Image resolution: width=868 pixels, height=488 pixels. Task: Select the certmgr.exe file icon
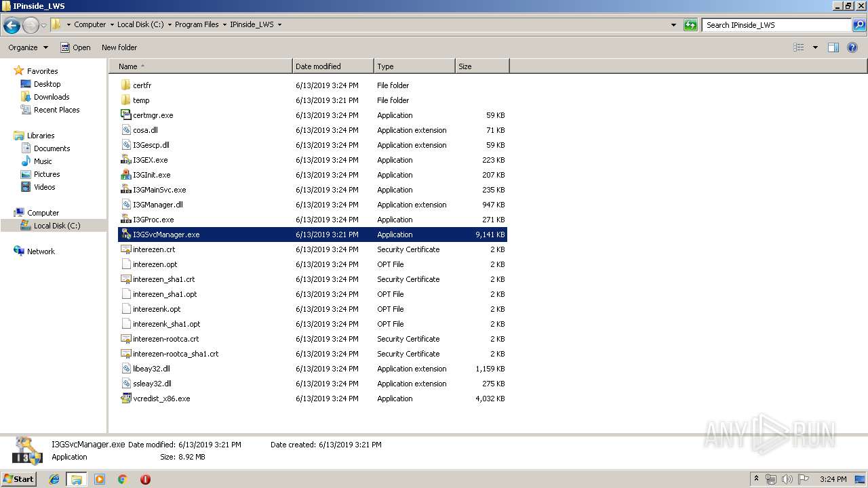125,115
